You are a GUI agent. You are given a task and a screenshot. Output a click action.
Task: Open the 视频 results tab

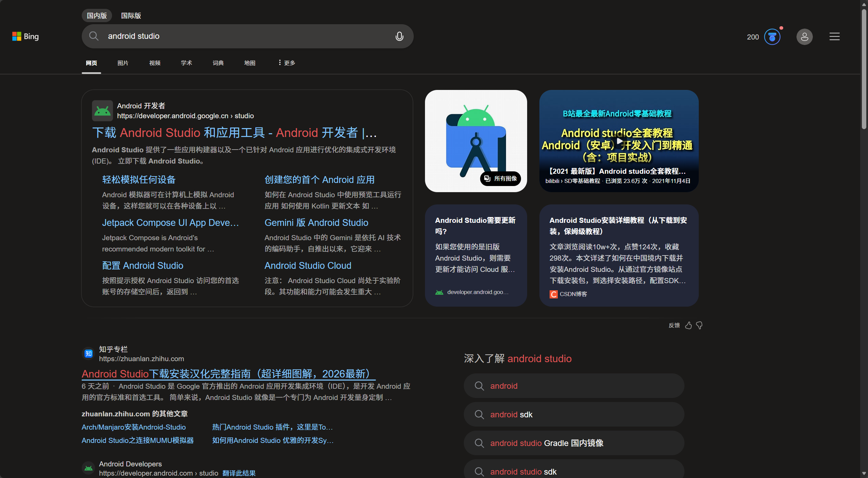click(x=155, y=63)
